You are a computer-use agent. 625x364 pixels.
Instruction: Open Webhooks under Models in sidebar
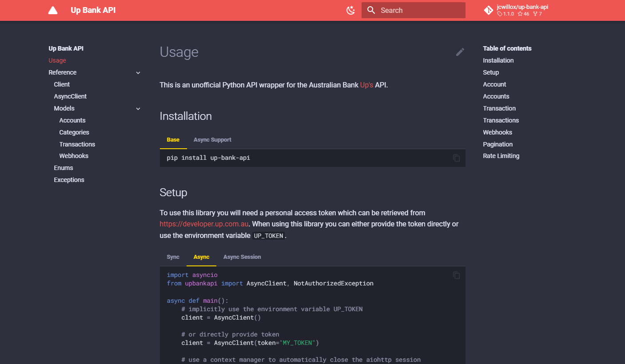[x=74, y=156]
